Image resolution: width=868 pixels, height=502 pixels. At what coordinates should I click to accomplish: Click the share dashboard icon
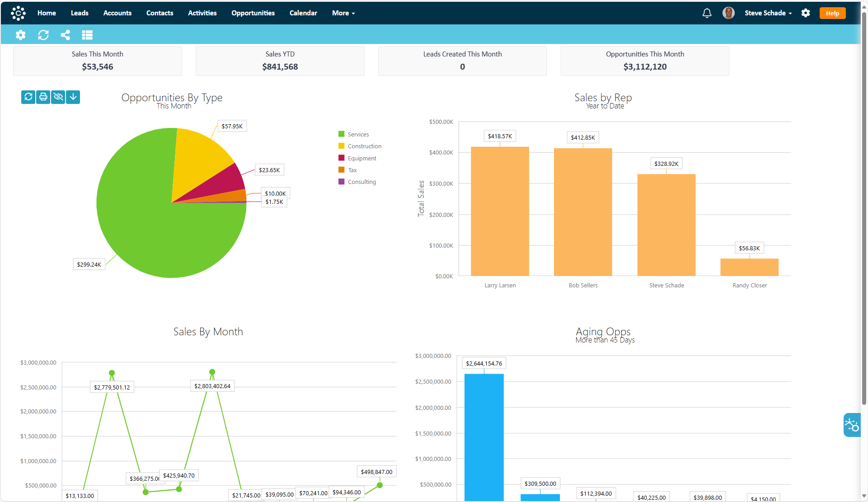(x=66, y=35)
